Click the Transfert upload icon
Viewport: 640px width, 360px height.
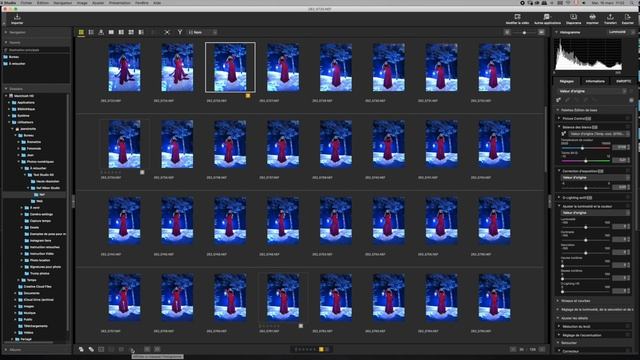[610, 19]
